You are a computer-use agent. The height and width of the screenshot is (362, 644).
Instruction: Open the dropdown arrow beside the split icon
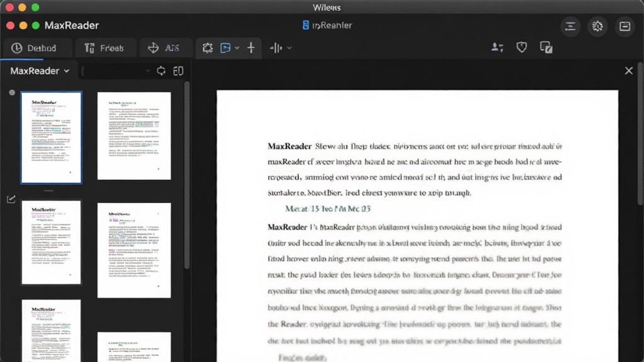click(x=289, y=48)
